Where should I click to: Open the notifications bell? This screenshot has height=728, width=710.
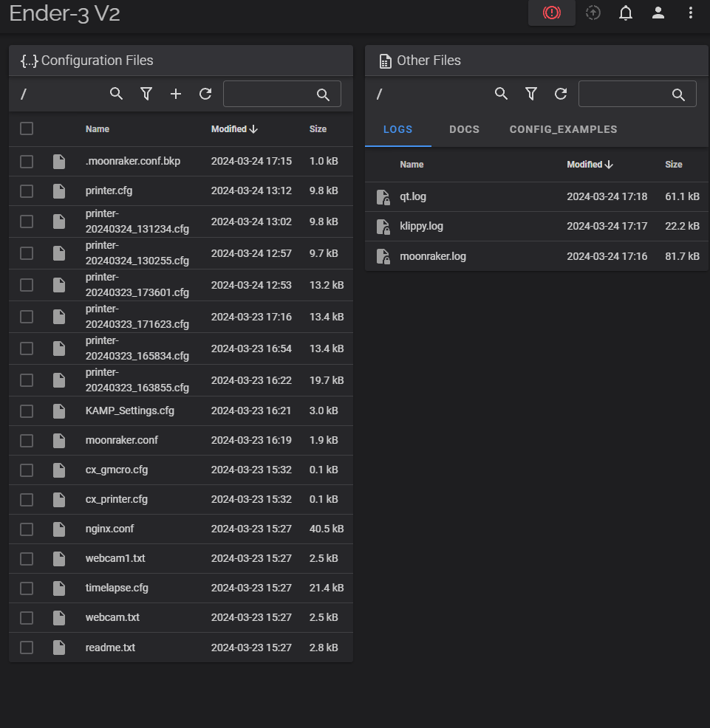coord(626,13)
